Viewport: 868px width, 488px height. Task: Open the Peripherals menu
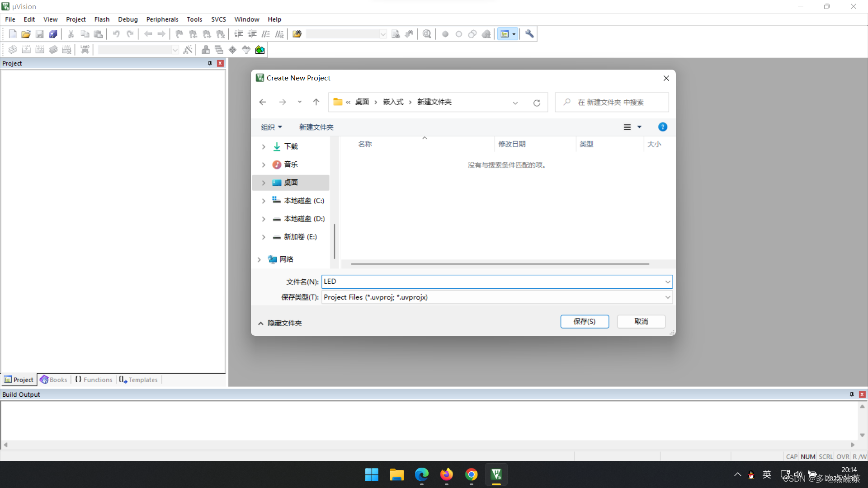(162, 19)
